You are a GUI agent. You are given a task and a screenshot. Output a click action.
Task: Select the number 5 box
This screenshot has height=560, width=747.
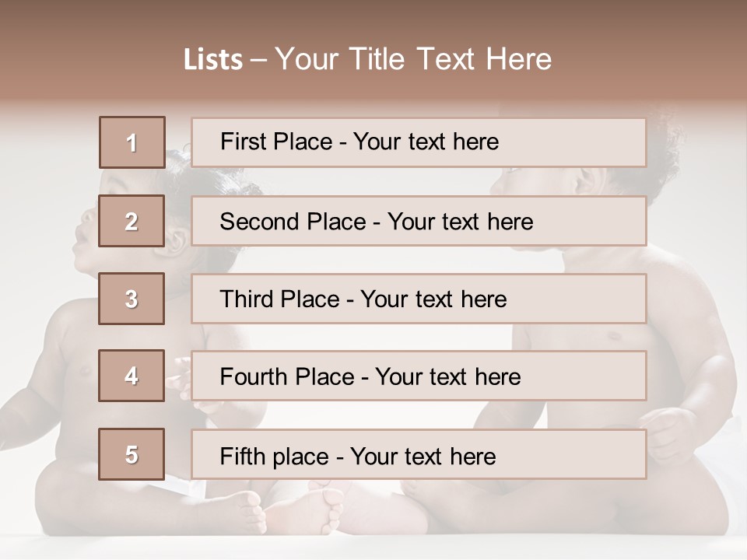[132, 453]
